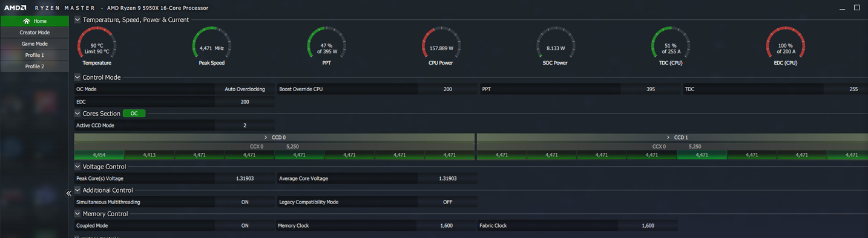Collapse the Temperature, Speed, Power & Current section
The width and height of the screenshot is (868, 238).
point(77,20)
